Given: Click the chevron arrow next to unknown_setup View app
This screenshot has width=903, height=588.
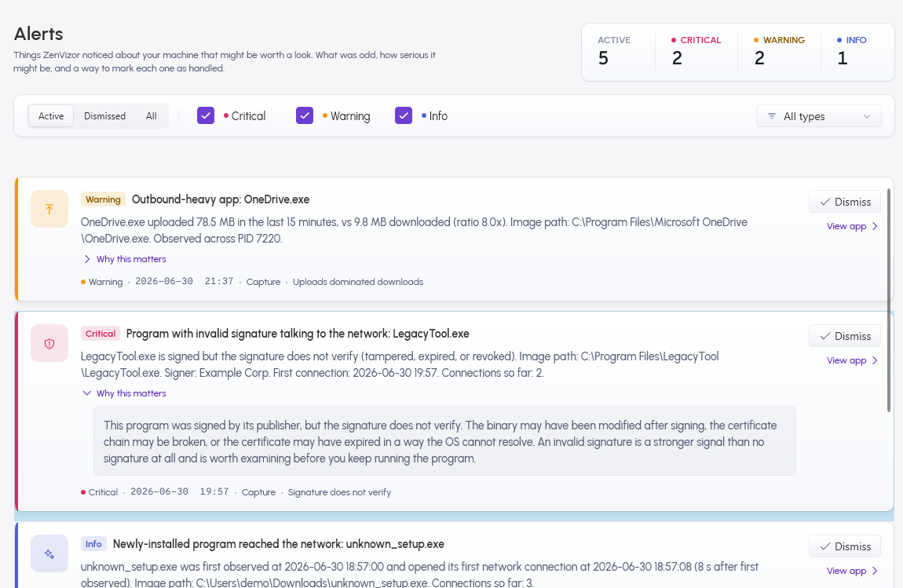Looking at the screenshot, I should pyautogui.click(x=875, y=571).
